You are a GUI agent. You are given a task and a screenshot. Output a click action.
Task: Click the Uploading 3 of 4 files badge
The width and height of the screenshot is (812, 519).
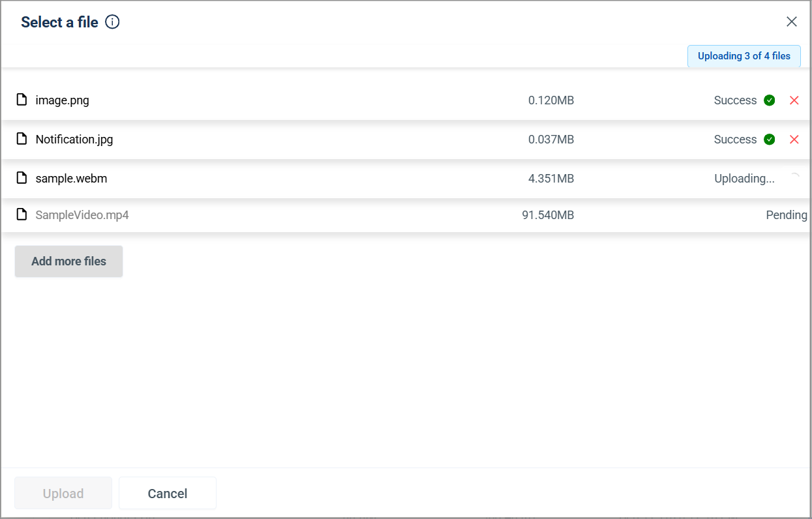(x=744, y=56)
